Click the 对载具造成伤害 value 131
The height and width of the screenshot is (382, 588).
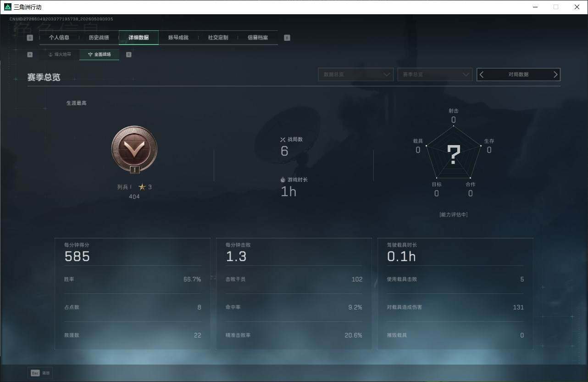(518, 307)
